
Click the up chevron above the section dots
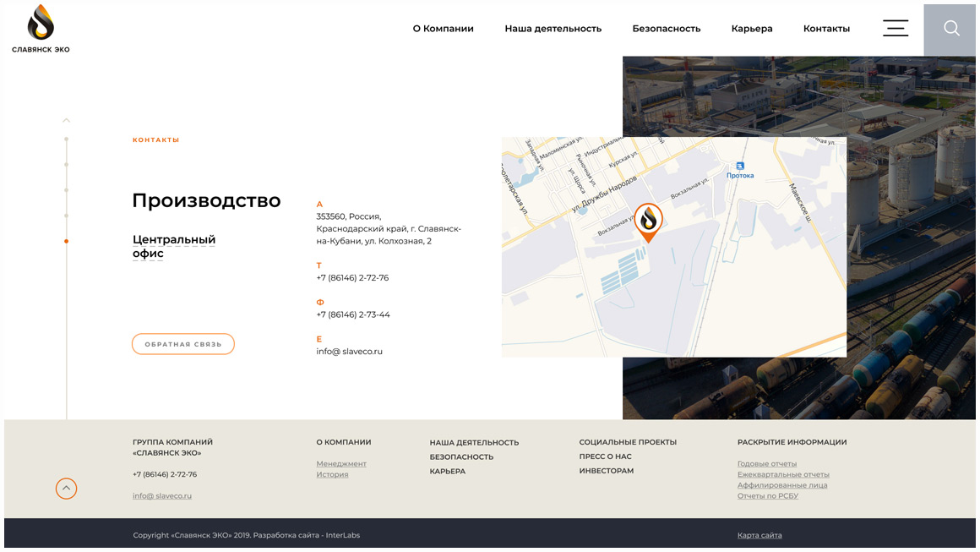[x=66, y=120]
